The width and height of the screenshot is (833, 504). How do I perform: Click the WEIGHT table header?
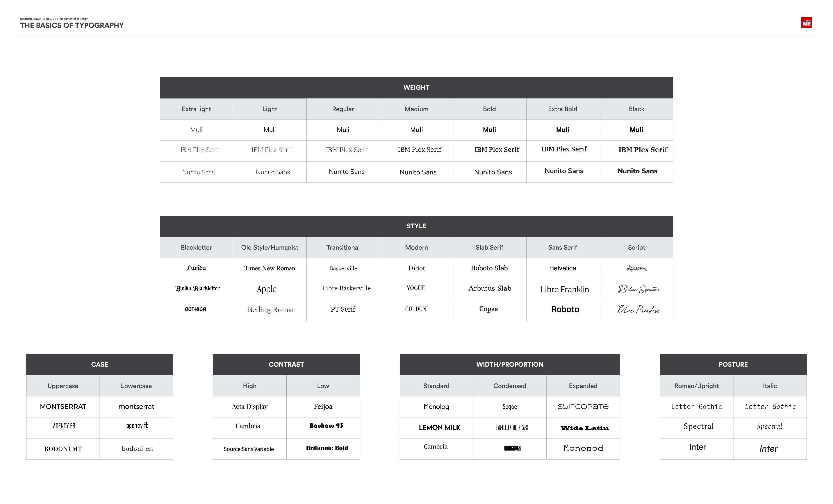click(416, 88)
